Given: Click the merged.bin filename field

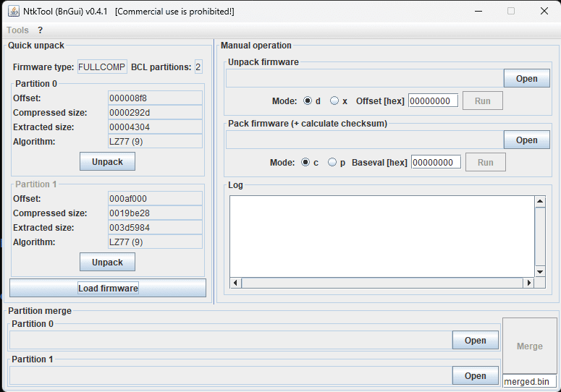Looking at the screenshot, I should pyautogui.click(x=529, y=382).
